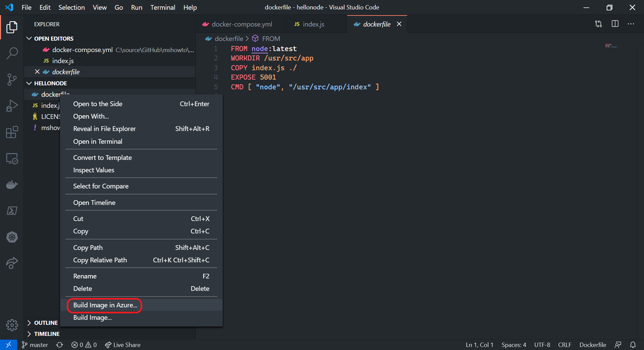Choose Cut in context menu
This screenshot has width=644, height=350.
141,219
